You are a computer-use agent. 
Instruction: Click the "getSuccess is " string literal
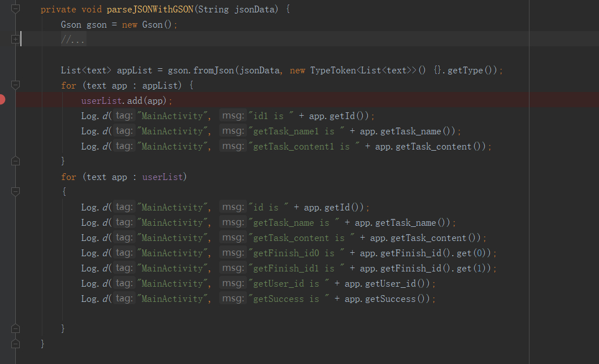click(x=289, y=299)
